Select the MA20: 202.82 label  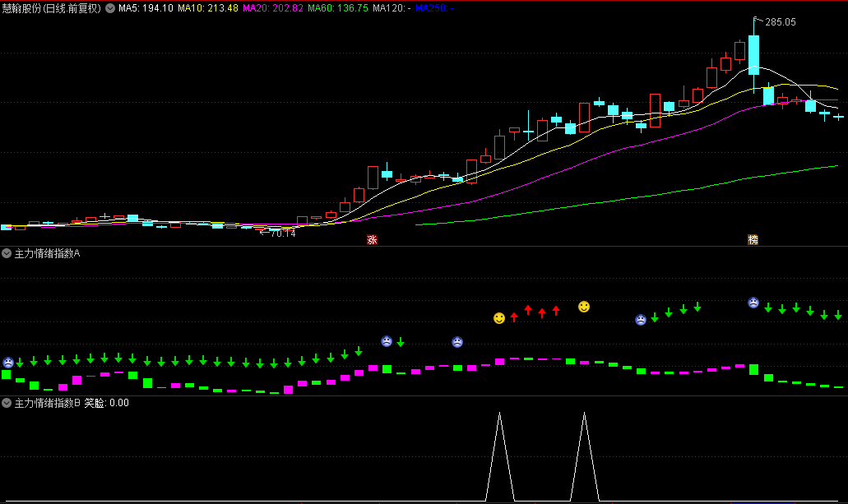(272, 8)
